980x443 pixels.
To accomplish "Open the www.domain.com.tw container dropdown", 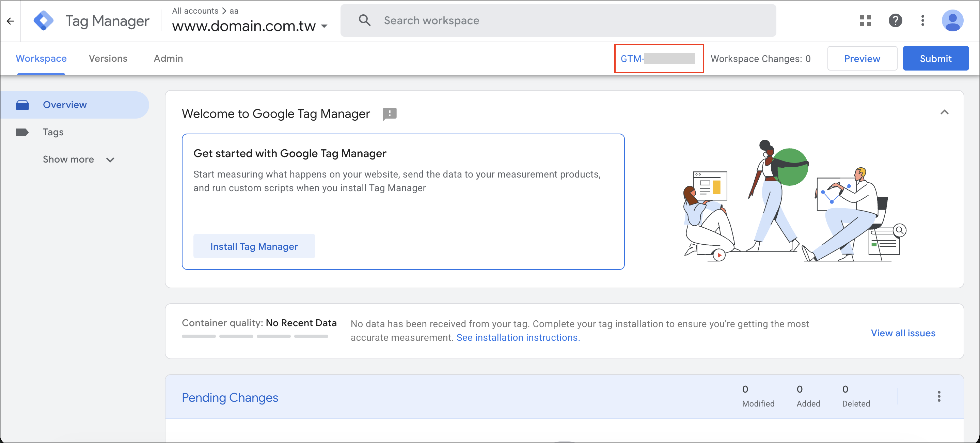I will click(250, 26).
